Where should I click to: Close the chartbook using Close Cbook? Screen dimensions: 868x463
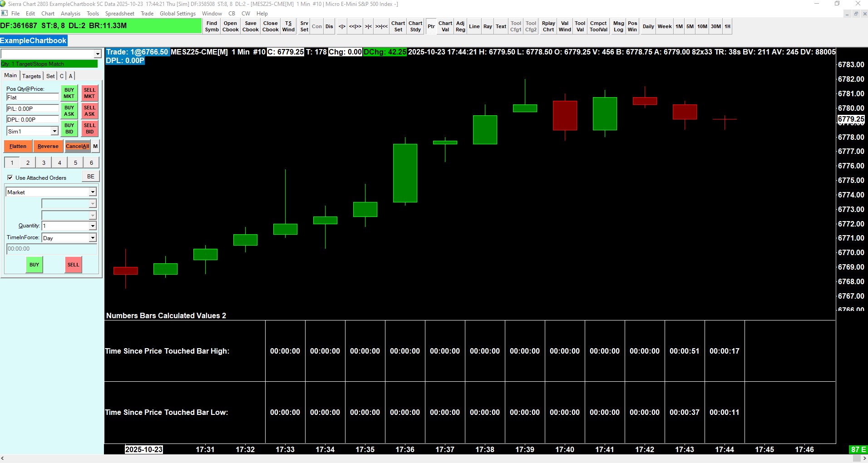271,26
